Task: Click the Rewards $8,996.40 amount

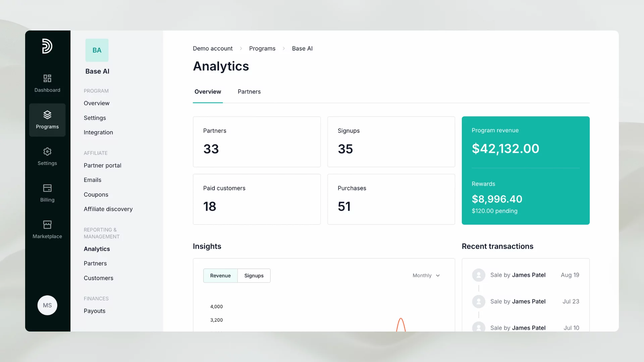Action: coord(497,199)
